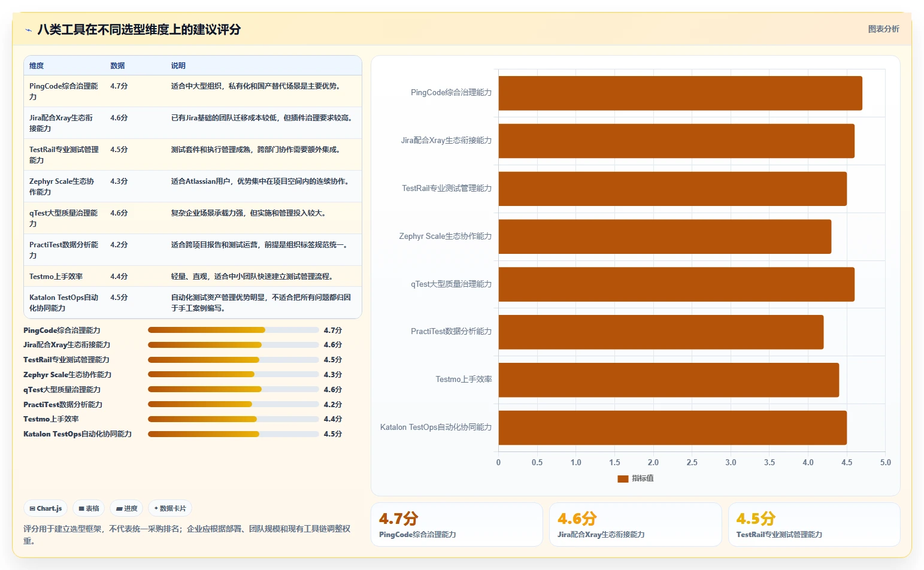This screenshot has height=570, width=924.
Task: Click the description starting 轻量、直观
Action: tap(254, 277)
